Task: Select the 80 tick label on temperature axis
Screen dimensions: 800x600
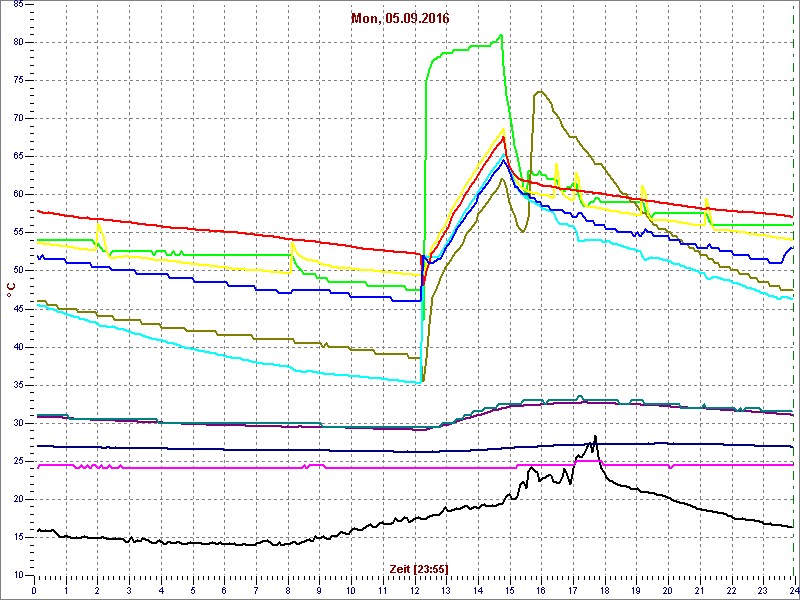Action: click(17, 42)
